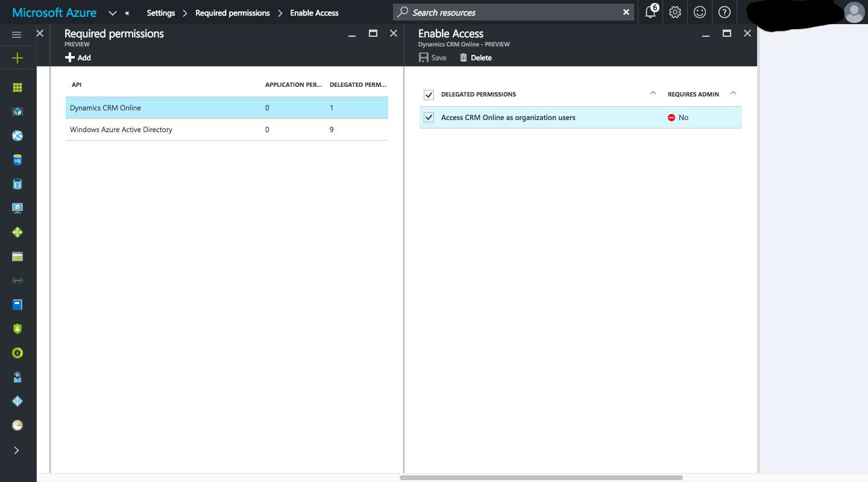
Task: Select Windows Azure Active Directory row
Action: (227, 130)
